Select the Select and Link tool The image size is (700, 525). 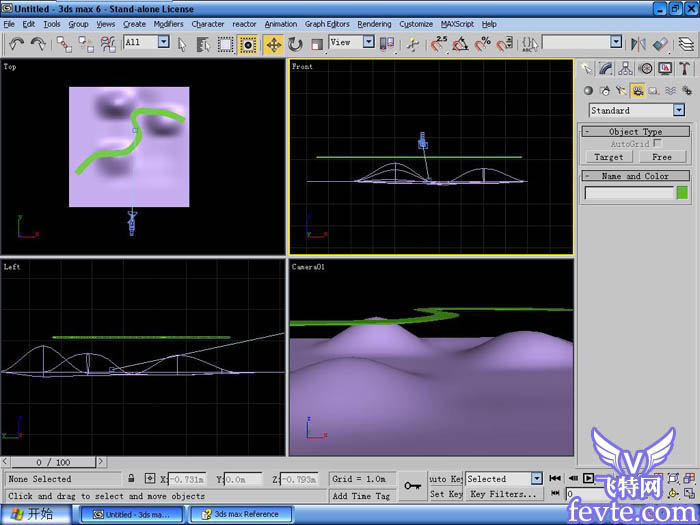(x=64, y=44)
